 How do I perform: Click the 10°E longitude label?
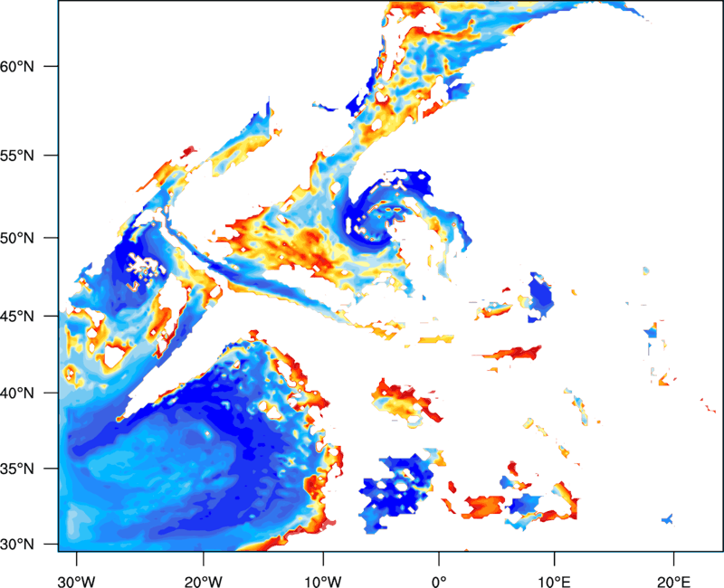coord(554,582)
